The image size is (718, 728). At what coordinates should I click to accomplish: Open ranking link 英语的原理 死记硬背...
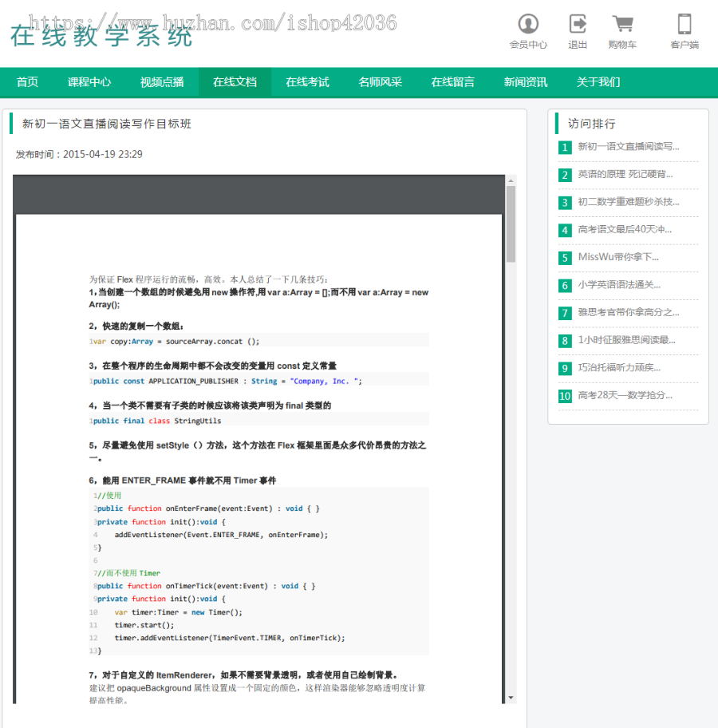click(625, 175)
